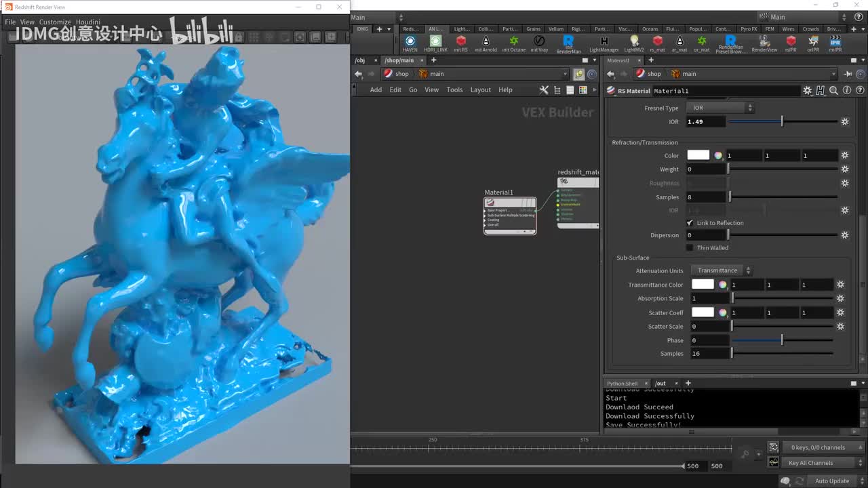Show node info with the i icon
The width and height of the screenshot is (868, 488).
click(847, 90)
